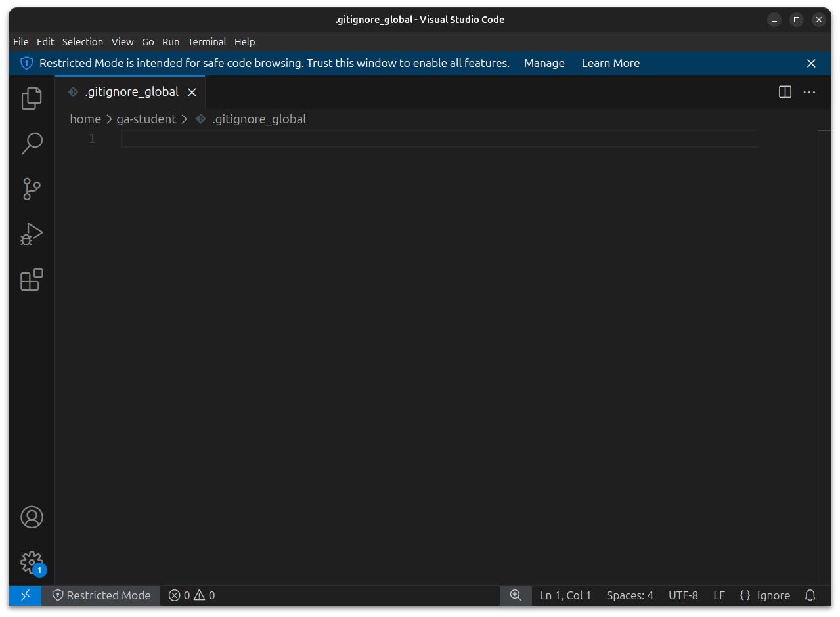Open the Run and Debug view
Image resolution: width=840 pixels, height=617 pixels.
[x=32, y=234]
